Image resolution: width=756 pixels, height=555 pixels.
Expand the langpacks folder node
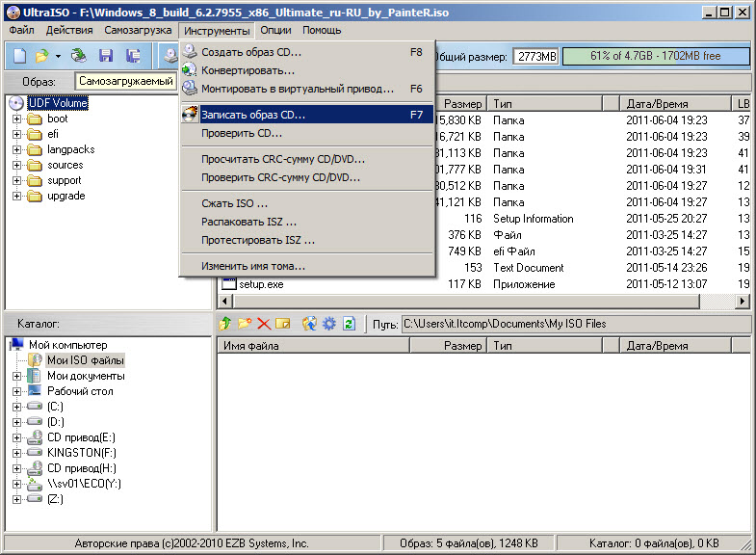(17, 149)
